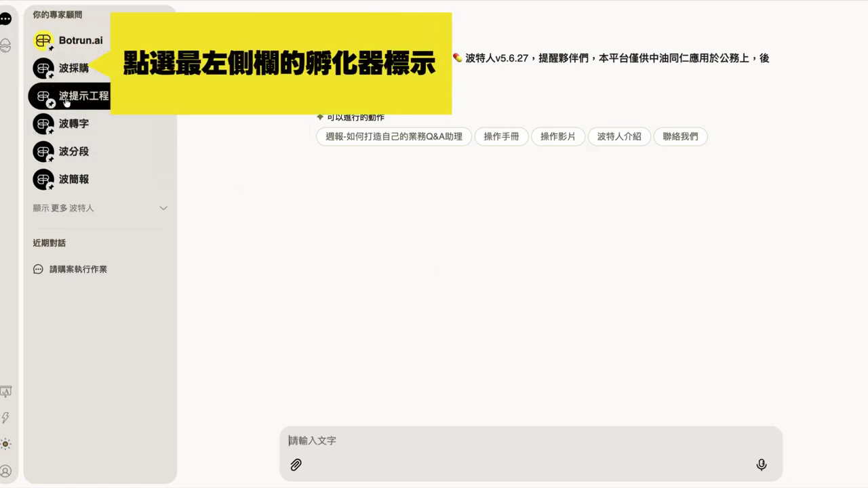This screenshot has height=488, width=868.
Task: Click the 你的專家顧問 heading
Action: tap(58, 14)
